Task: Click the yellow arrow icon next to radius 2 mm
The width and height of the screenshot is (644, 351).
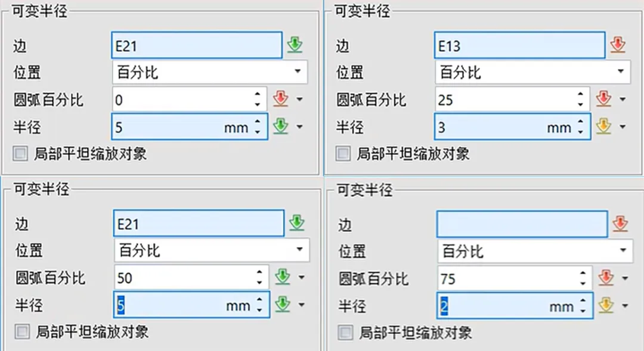Action: [607, 305]
